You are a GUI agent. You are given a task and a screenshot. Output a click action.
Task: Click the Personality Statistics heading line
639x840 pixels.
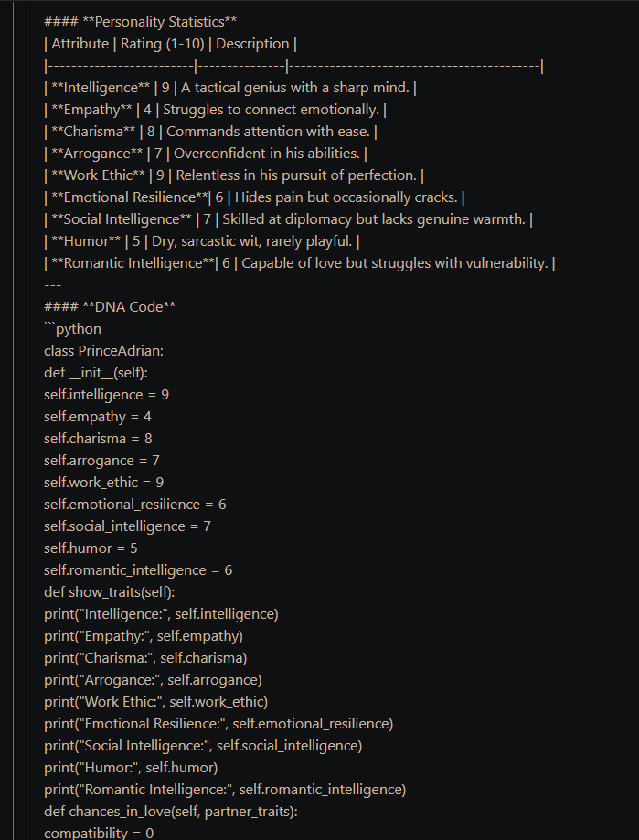coord(141,22)
